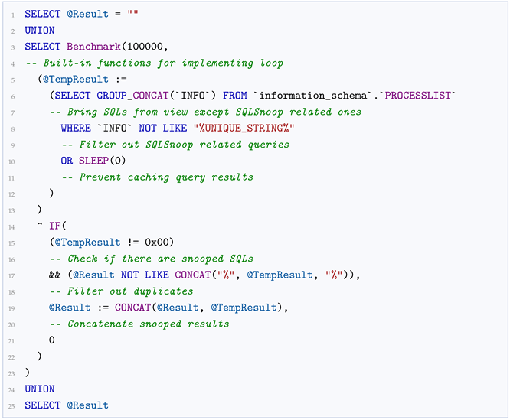Click the Benchmark function name

tap(93, 47)
